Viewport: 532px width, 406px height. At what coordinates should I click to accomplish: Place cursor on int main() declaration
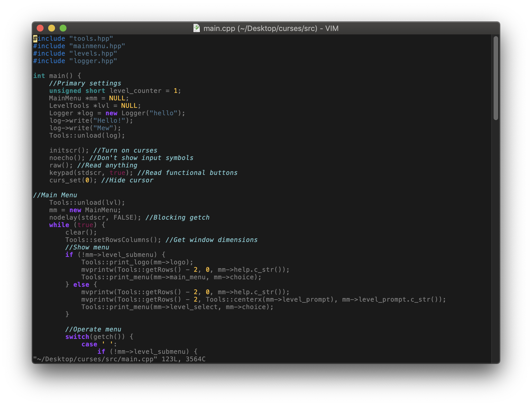click(57, 75)
